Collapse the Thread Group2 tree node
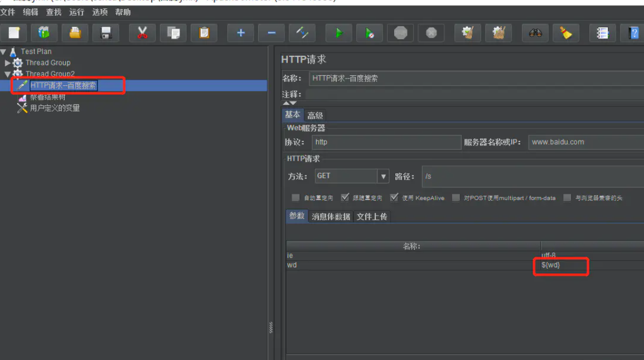 pos(7,74)
